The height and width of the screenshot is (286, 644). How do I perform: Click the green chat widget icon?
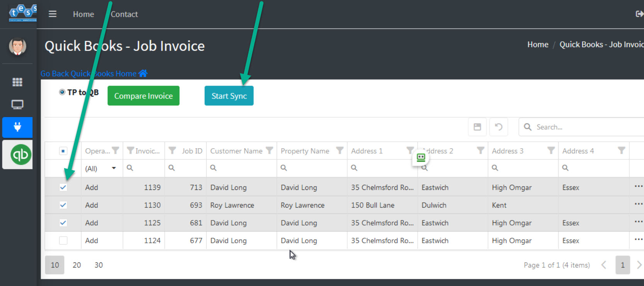point(421,157)
